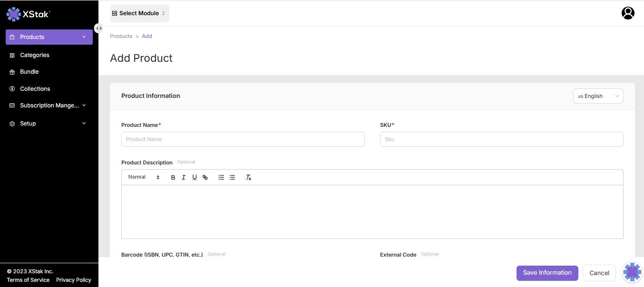
Task: Toggle Italic text formatting
Action: [184, 177]
